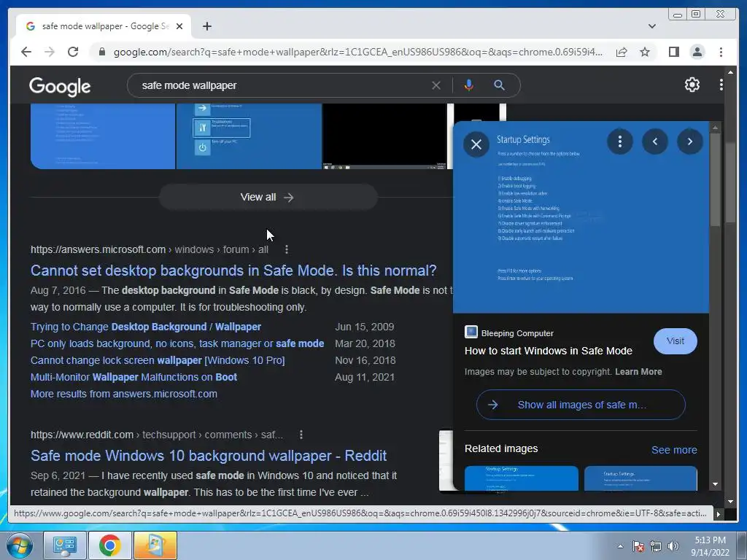This screenshot has height=560, width=747.
Task: Open the control panel taskbar icon
Action: [x=65, y=545]
